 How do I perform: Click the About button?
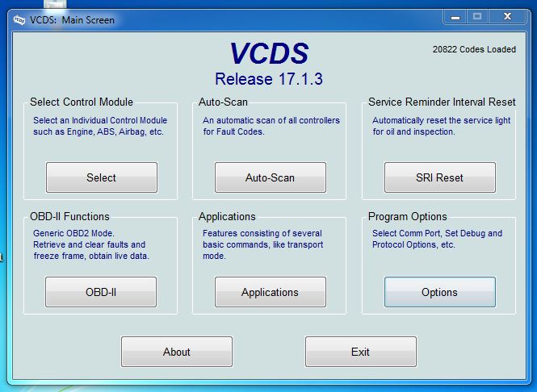point(177,352)
